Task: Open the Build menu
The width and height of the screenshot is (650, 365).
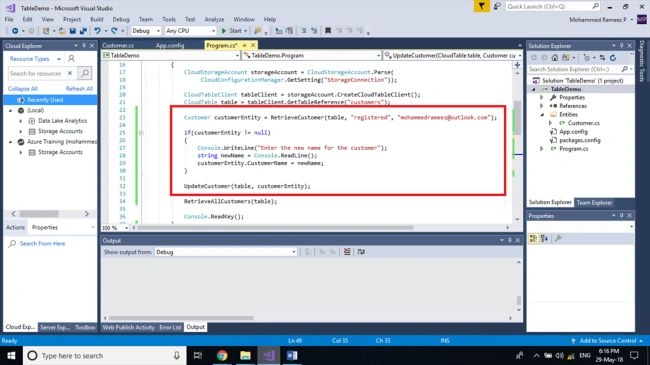Action: pyautogui.click(x=97, y=19)
